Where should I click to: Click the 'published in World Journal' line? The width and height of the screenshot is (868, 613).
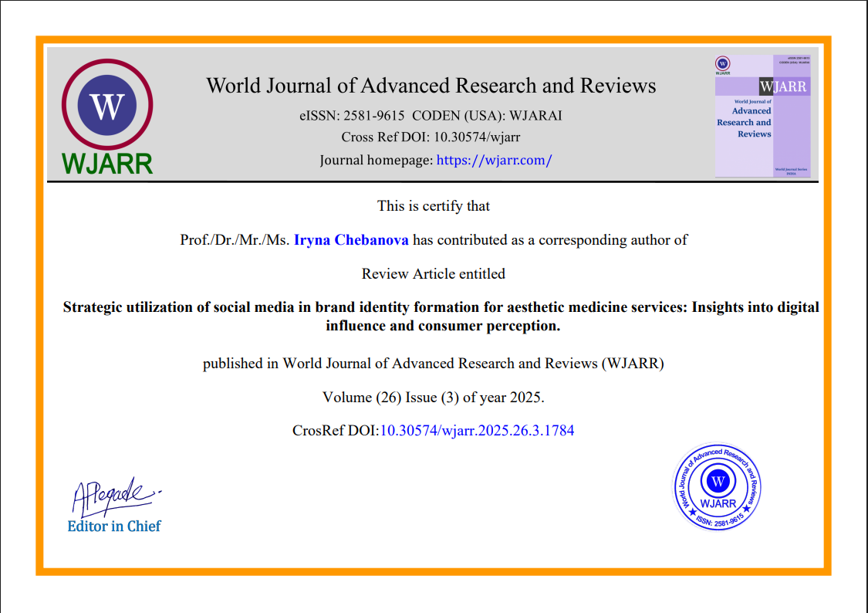click(x=434, y=364)
